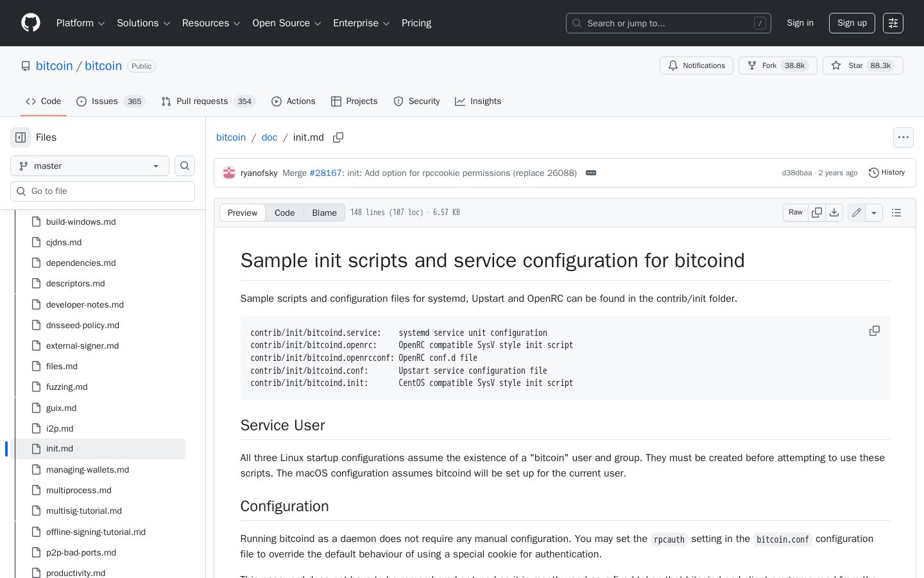924x578 pixels.
Task: Open the more file actions menu
Action: click(903, 137)
